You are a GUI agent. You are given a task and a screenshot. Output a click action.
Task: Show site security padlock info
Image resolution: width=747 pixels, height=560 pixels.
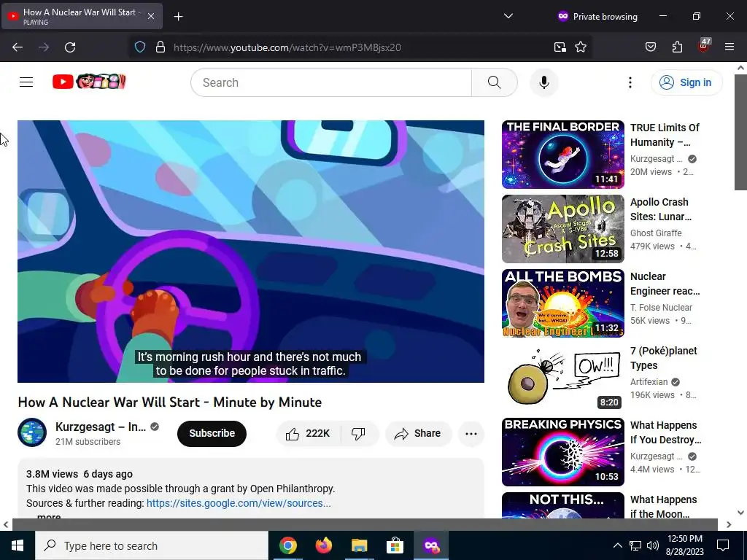[x=160, y=47]
